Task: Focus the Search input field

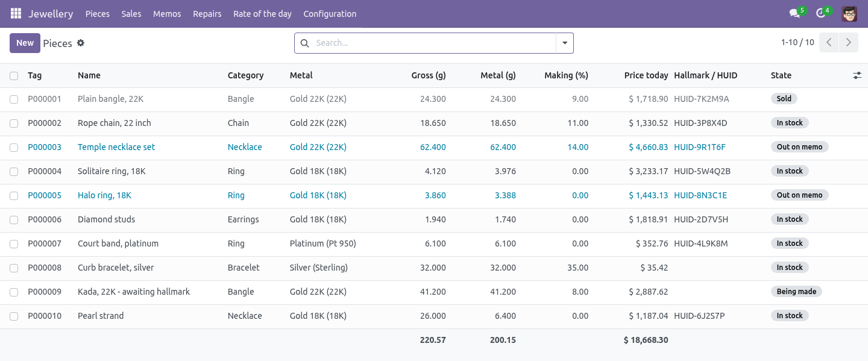Action: 433,43
